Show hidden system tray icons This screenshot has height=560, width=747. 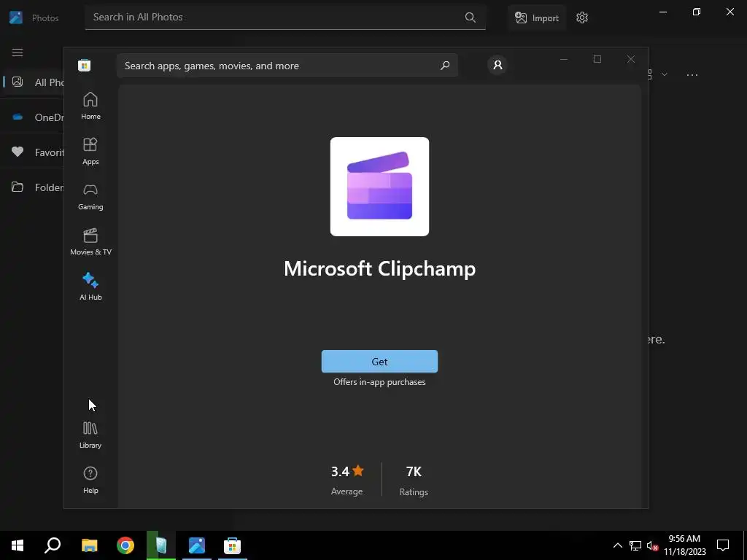tap(617, 545)
